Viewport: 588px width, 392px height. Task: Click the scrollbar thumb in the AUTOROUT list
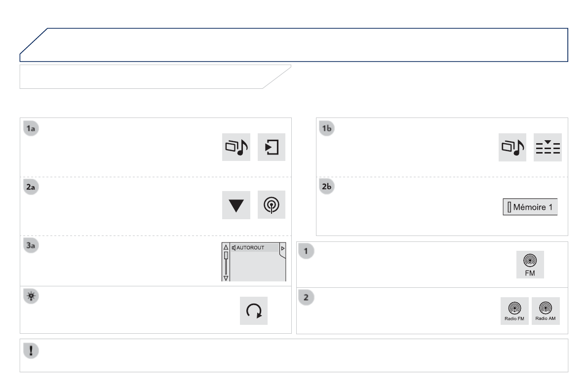227,256
